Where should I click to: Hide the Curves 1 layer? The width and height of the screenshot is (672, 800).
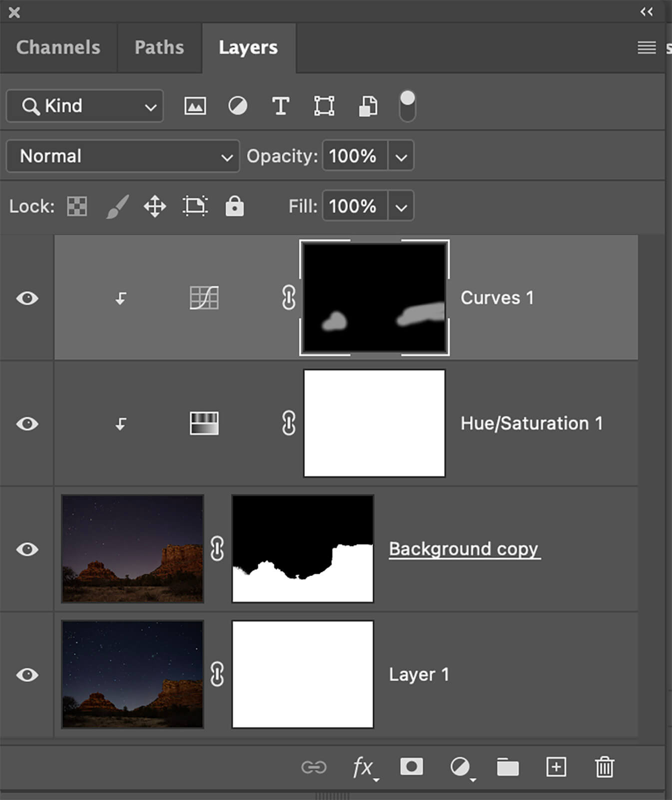pyautogui.click(x=27, y=298)
